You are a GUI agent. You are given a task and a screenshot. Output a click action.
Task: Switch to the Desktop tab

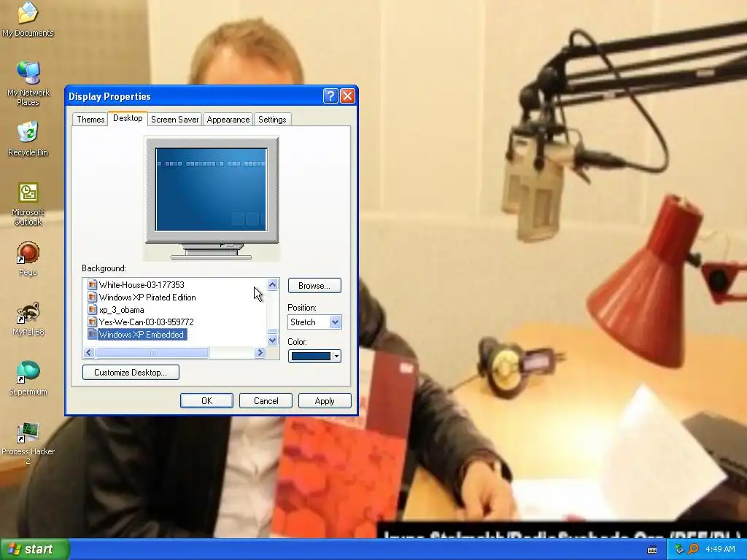128,118
